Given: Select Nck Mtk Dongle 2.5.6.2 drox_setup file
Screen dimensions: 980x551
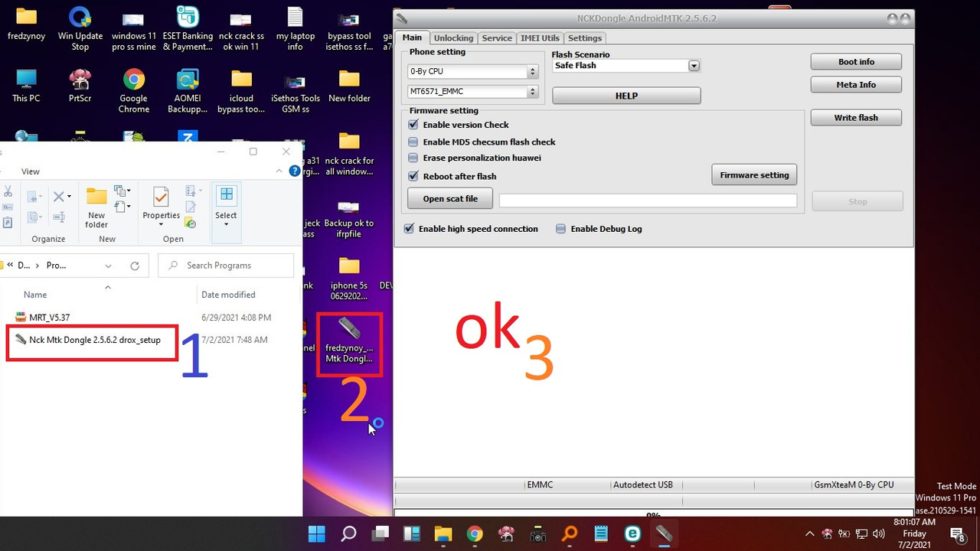Looking at the screenshot, I should tap(94, 340).
